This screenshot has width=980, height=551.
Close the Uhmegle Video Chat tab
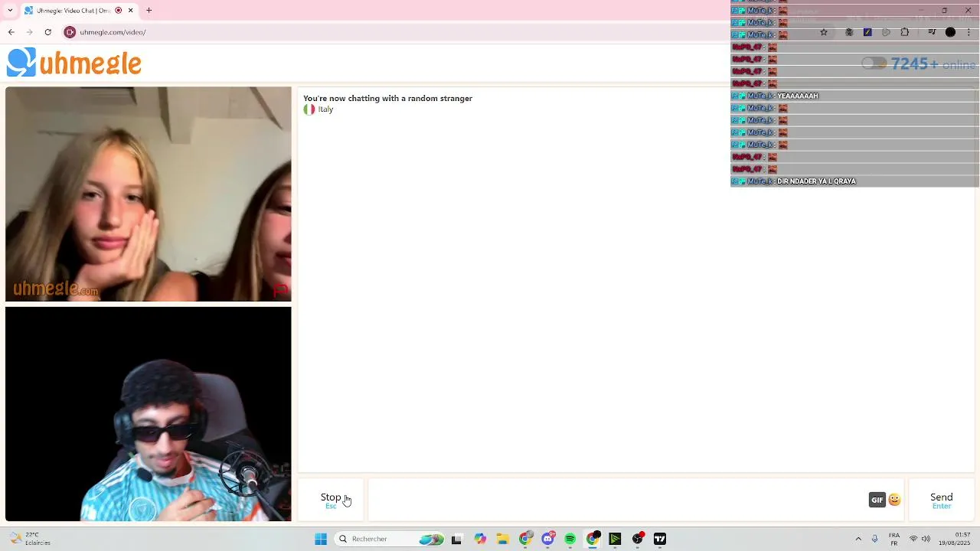point(130,11)
